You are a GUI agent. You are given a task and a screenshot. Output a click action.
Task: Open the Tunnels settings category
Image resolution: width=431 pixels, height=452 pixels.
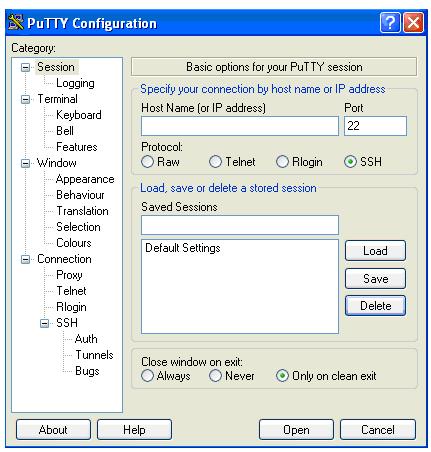pos(94,355)
